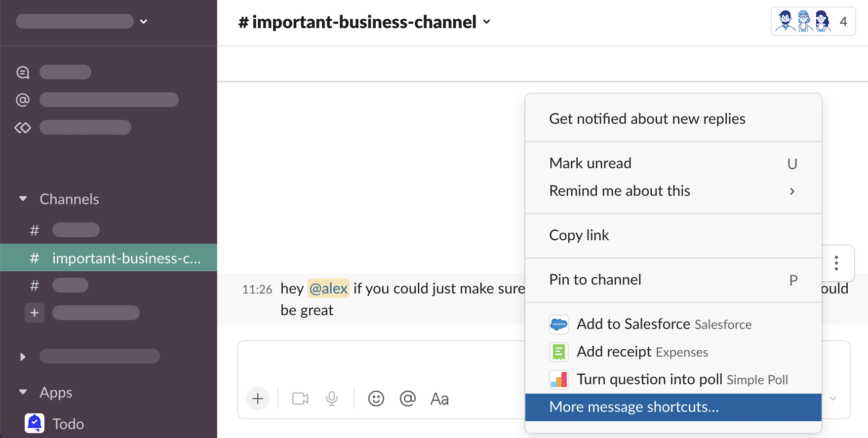Insert a mention with the @ icon
The width and height of the screenshot is (868, 438).
click(x=408, y=399)
